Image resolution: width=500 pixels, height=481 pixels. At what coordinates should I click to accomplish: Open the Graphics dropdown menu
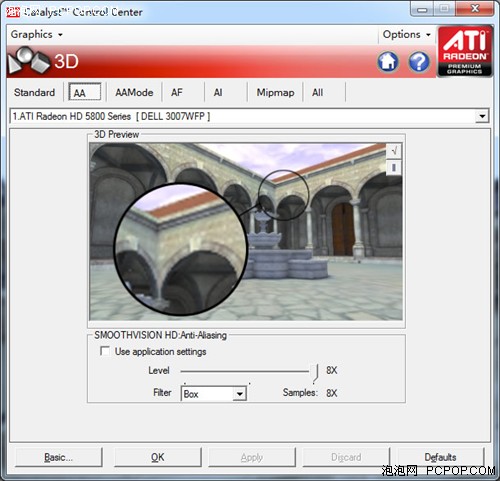tap(37, 34)
